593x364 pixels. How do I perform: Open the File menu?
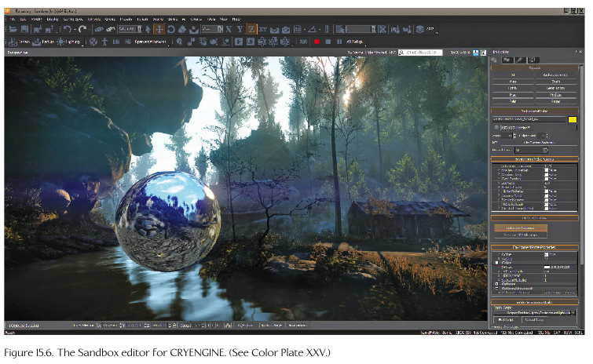[13, 19]
